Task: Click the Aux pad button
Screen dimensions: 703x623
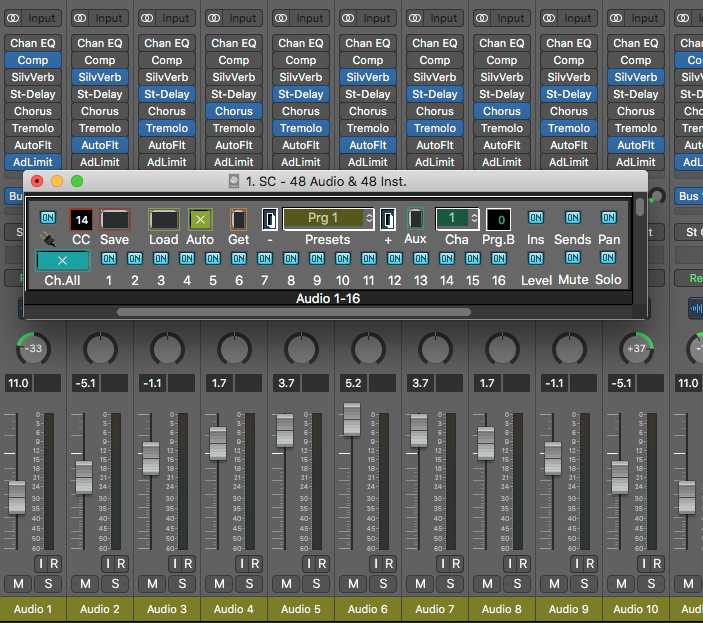Action: pyautogui.click(x=415, y=219)
